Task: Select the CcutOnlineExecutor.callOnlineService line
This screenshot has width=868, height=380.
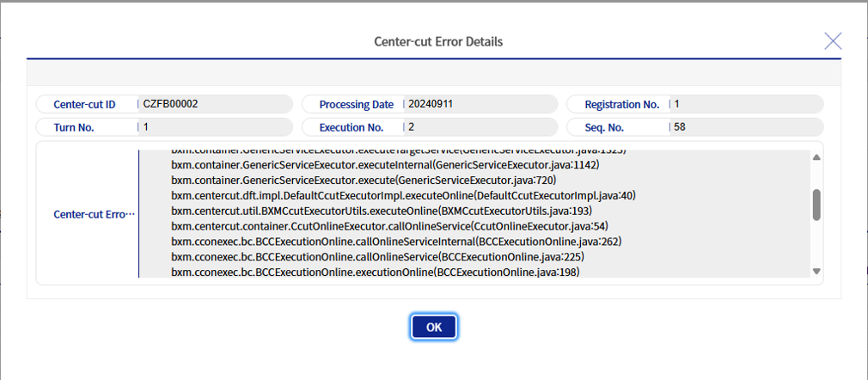Action: coord(389,226)
